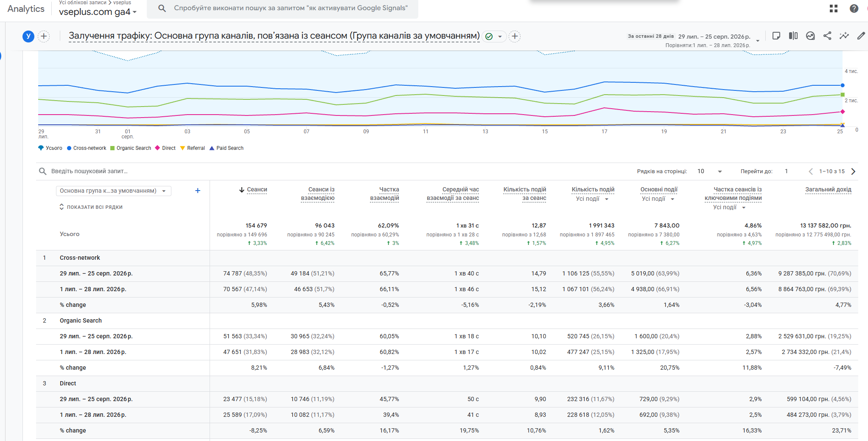The width and height of the screenshot is (868, 441).
Task: Toggle Paid Search series in chart legend
Action: click(x=227, y=148)
